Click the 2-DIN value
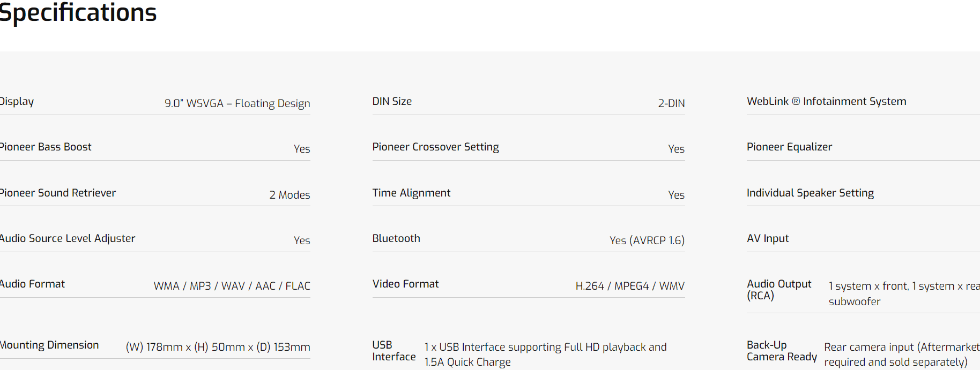The height and width of the screenshot is (370, 980). (671, 103)
